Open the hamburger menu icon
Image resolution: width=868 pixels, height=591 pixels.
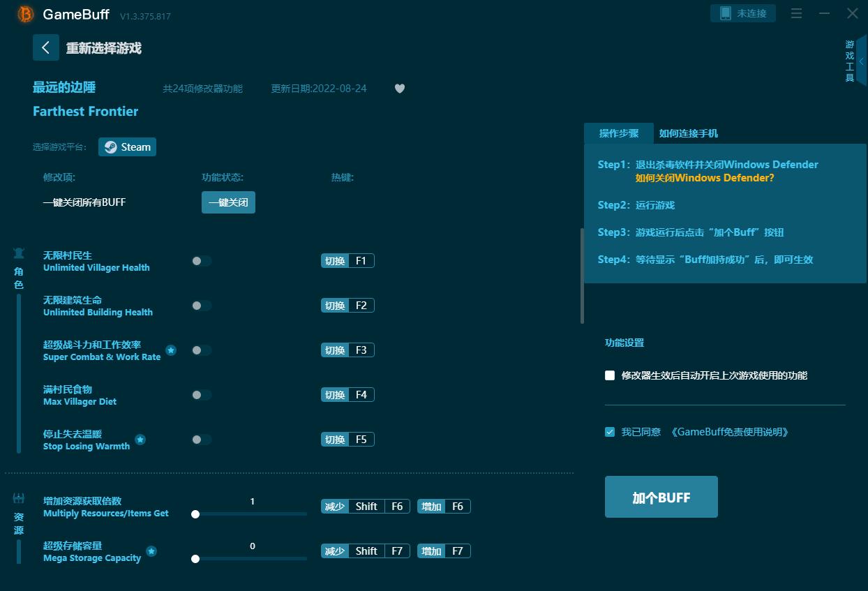pyautogui.click(x=796, y=13)
